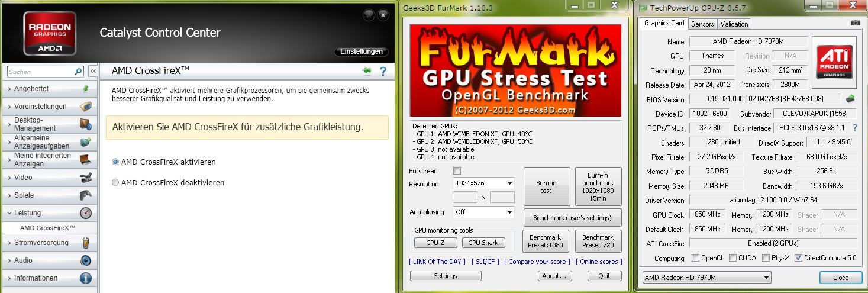Click the Quit button in FurMark
The image size is (868, 293).
pyautogui.click(x=604, y=276)
